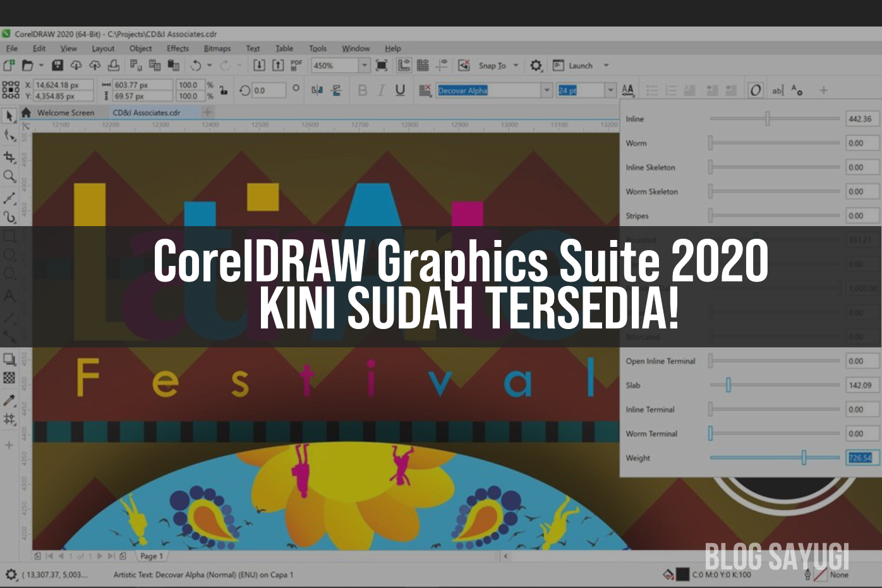Click Edit Text ab| icon

coord(778,90)
